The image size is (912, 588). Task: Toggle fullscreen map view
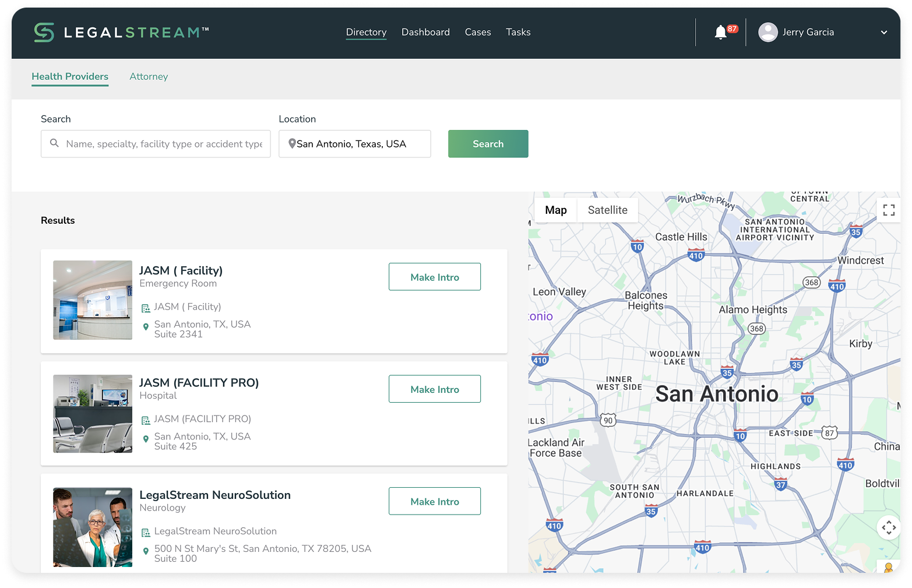(x=888, y=210)
